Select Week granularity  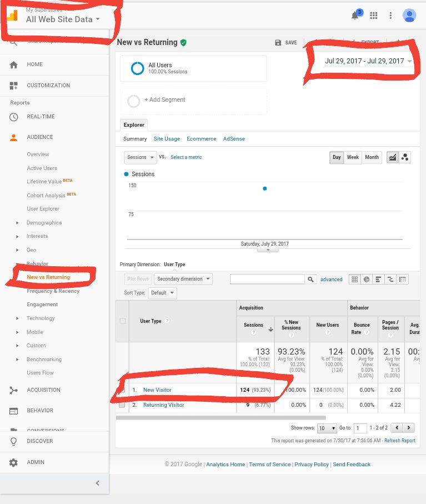pyautogui.click(x=353, y=157)
